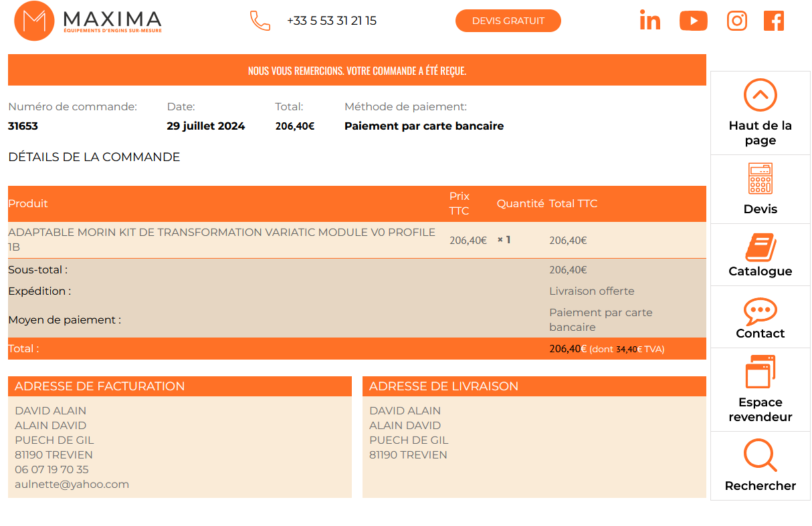The height and width of the screenshot is (526, 812).
Task: Open the Espace revendeur window icon
Action: pos(760,372)
